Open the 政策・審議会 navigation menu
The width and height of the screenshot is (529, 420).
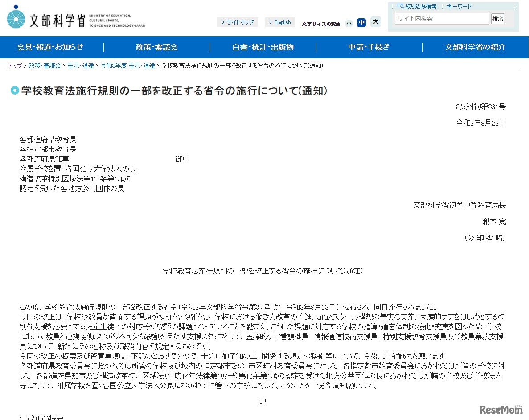pyautogui.click(x=156, y=47)
